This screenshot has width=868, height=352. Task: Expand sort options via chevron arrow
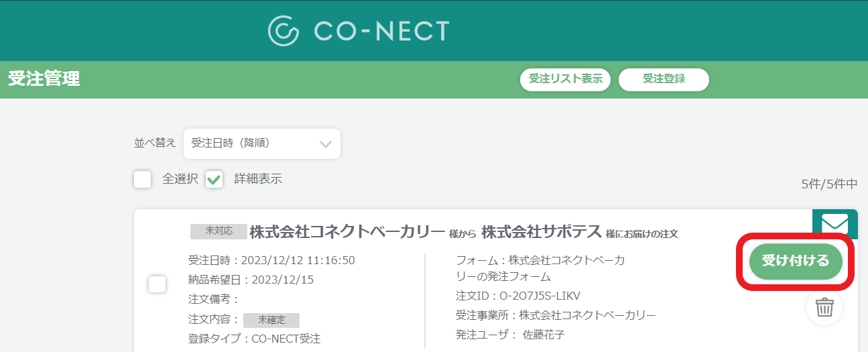[326, 144]
